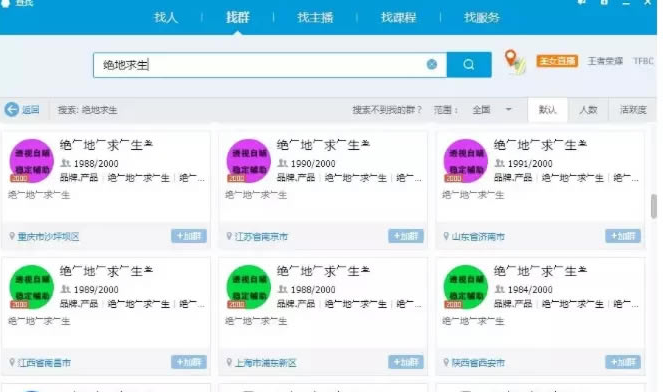Screen dimensions: 667x392
Task: Select the 王者荣耀 hot keyword
Action: tap(605, 61)
